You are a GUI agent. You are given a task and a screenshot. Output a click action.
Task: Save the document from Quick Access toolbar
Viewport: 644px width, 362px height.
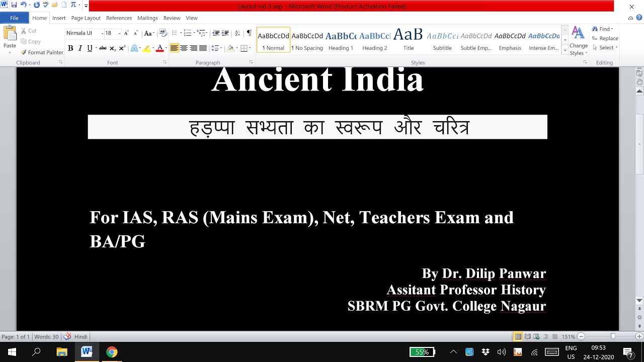point(14,5)
